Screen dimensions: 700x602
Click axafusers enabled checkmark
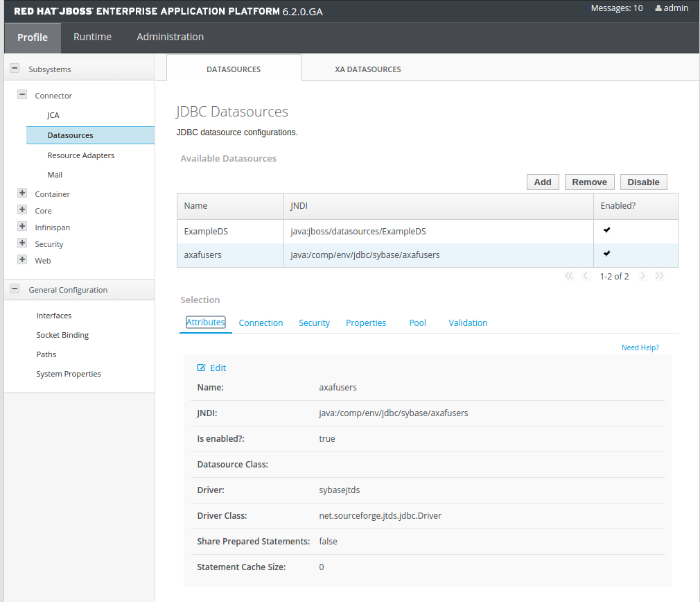click(x=606, y=254)
